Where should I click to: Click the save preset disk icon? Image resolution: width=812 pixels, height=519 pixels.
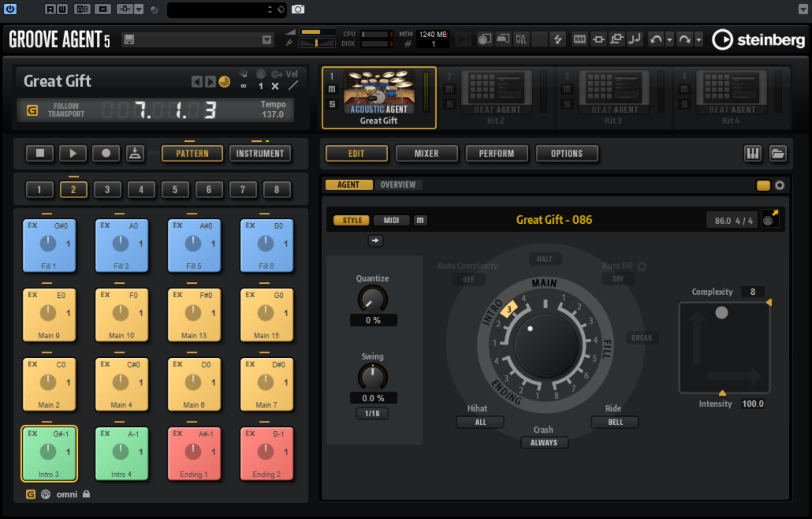coord(129,40)
